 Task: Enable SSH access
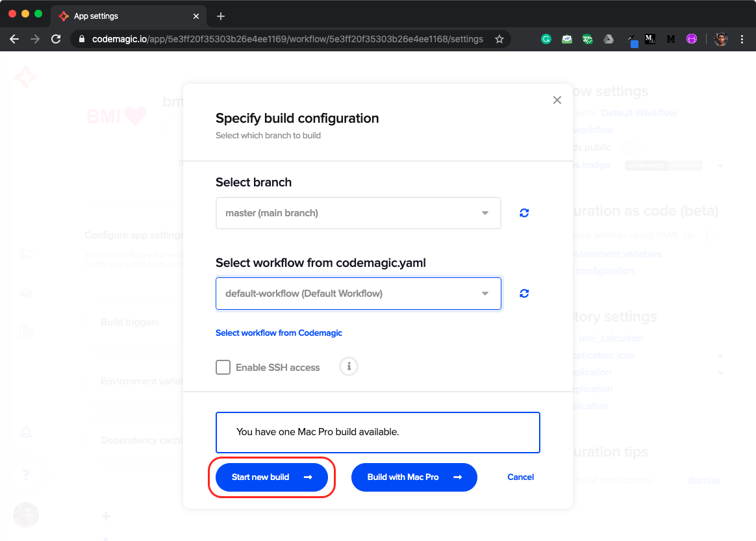pyautogui.click(x=223, y=367)
